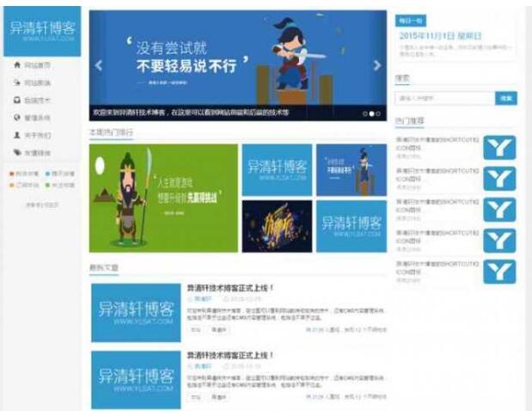Viewport: 532px width, 411px height.
Task: Click the person icon for 关于我们
Action: coord(16,135)
